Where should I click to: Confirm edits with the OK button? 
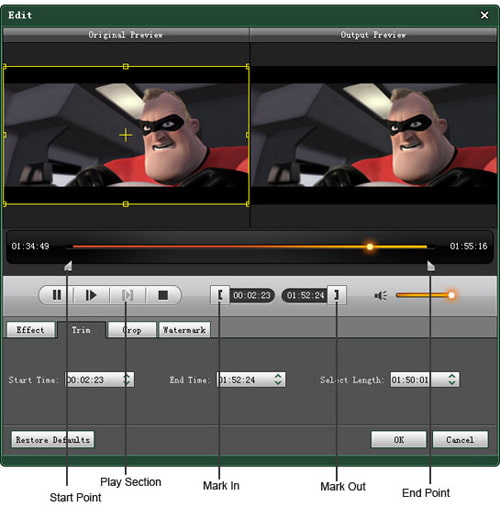point(399,440)
